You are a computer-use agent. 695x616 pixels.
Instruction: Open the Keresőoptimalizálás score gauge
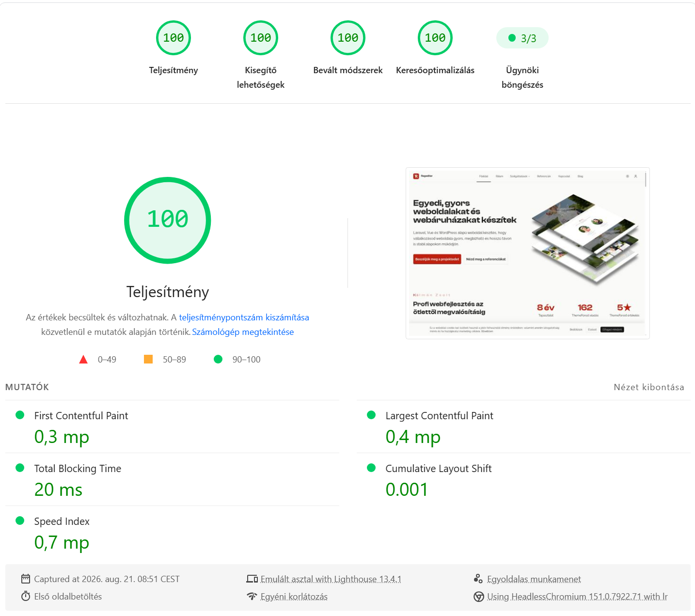pos(435,38)
